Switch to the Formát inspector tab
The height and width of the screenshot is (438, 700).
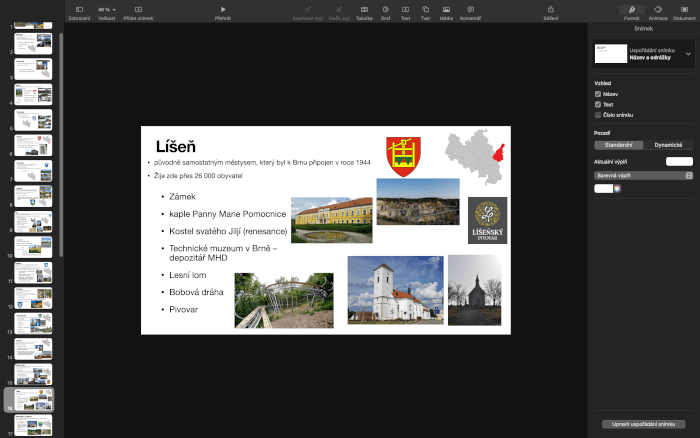632,10
